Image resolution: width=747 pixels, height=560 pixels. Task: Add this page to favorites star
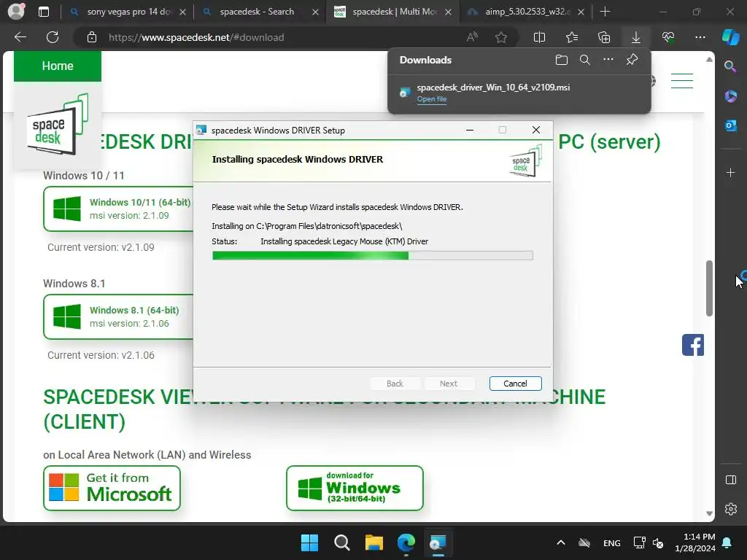[500, 37]
